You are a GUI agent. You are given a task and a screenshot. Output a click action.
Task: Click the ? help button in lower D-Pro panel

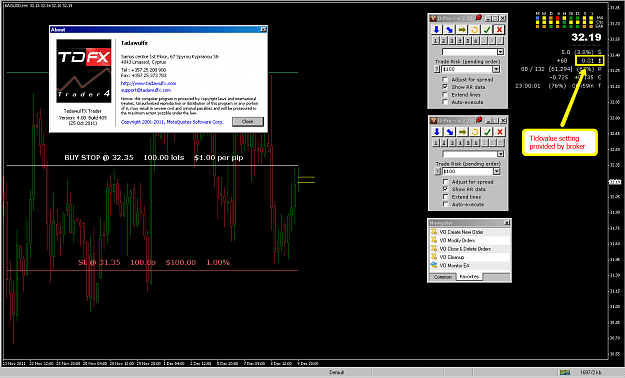click(x=437, y=171)
